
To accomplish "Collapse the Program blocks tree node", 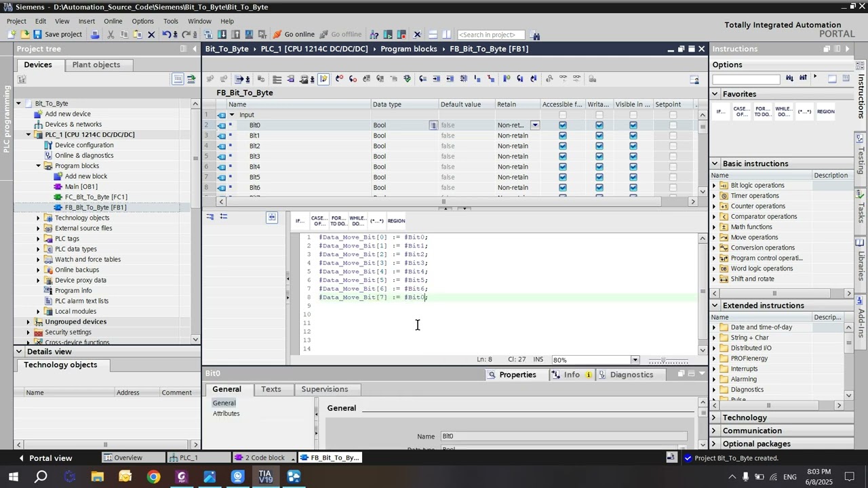I will click(x=39, y=166).
